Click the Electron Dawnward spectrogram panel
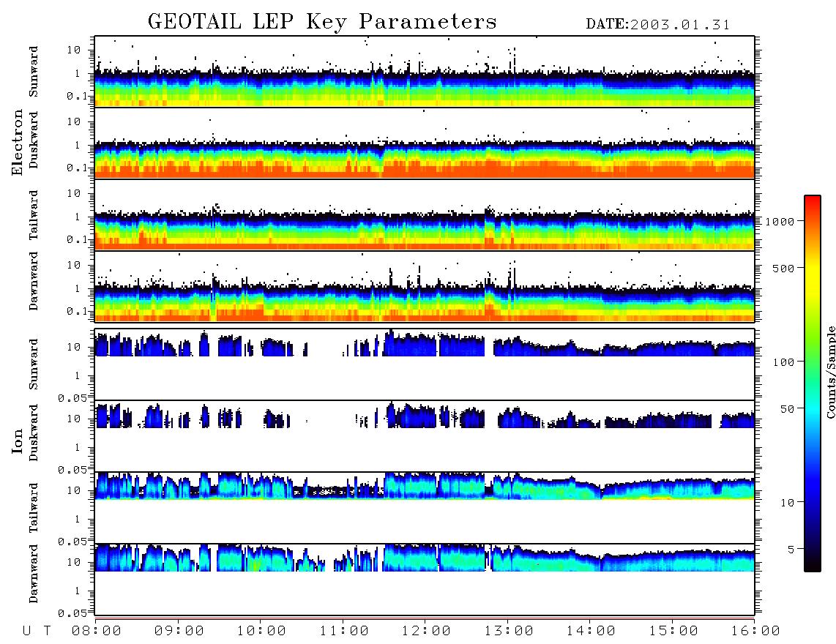This screenshot has height=644, width=836. 425,286
